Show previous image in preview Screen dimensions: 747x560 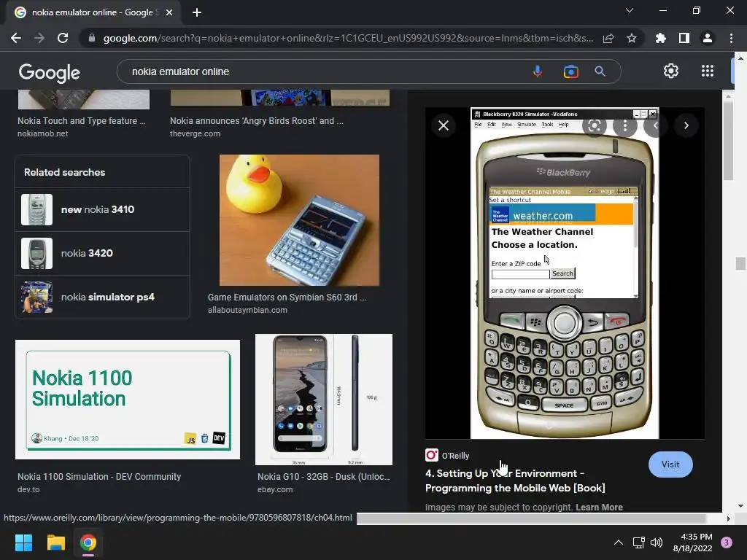coord(656,125)
